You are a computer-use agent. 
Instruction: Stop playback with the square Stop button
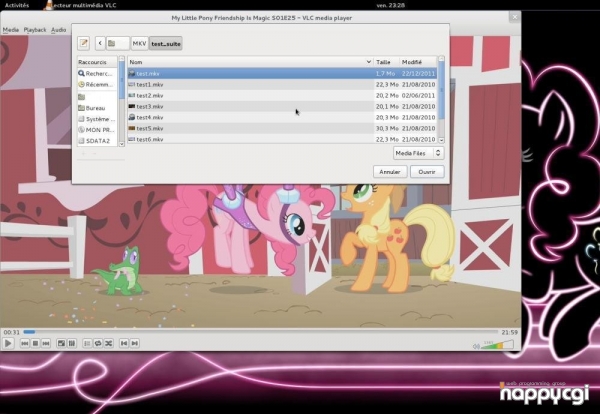35,344
